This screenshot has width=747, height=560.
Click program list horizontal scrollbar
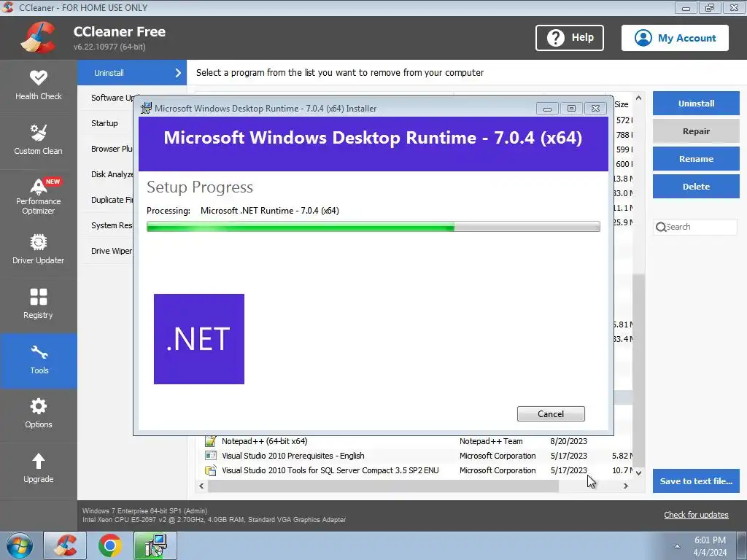383,486
